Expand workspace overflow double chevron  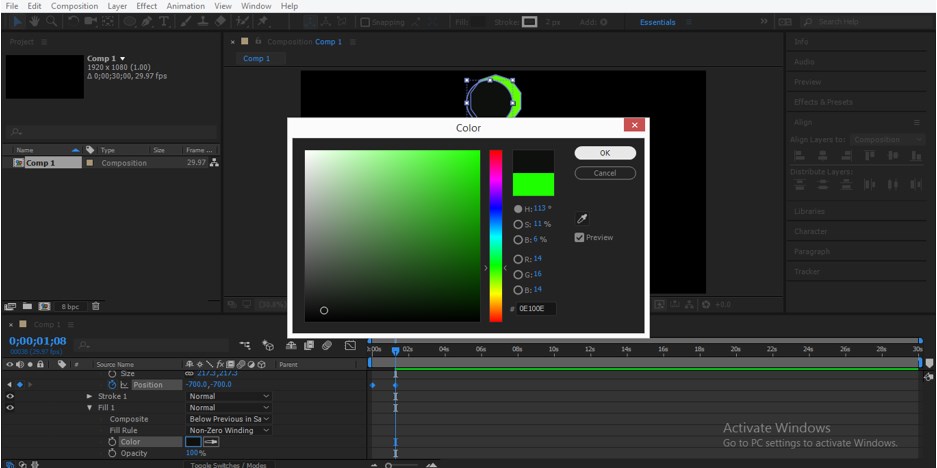click(x=764, y=22)
